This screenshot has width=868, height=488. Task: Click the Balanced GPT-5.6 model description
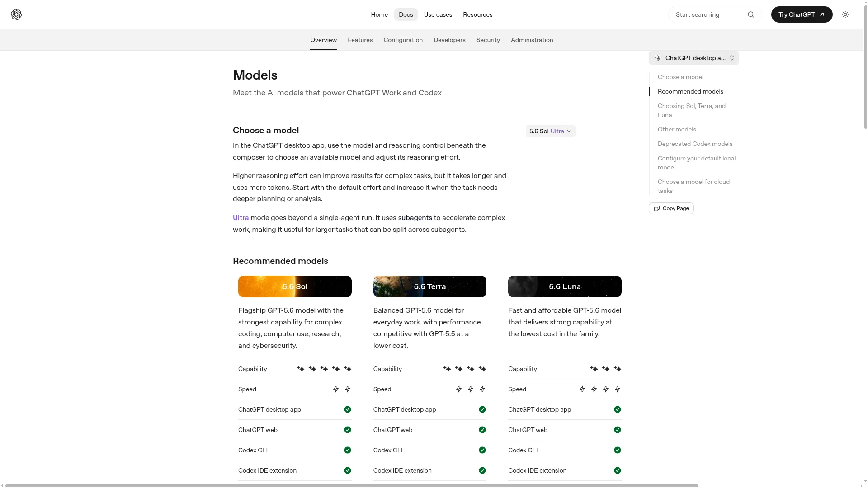[427, 328]
